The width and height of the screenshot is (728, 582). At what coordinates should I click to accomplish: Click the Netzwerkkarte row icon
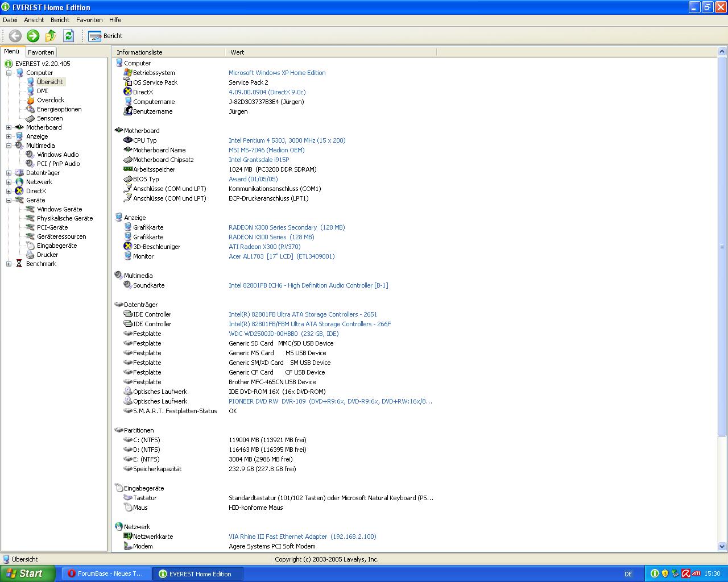point(128,537)
